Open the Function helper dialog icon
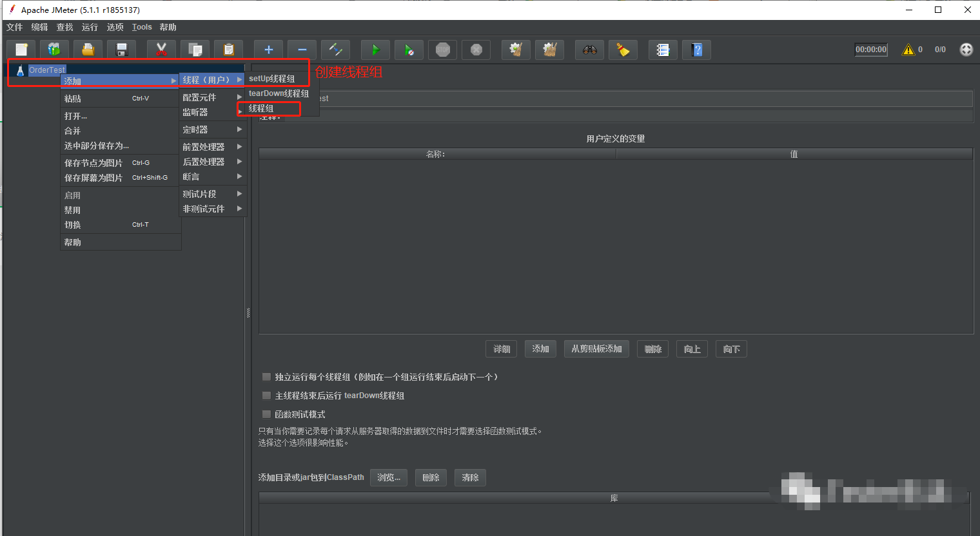This screenshot has width=980, height=536. (x=663, y=50)
